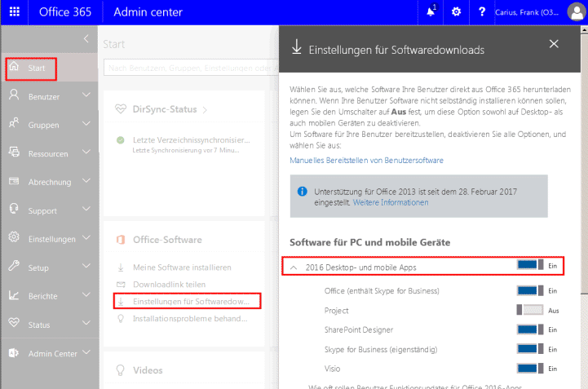588x389 pixels.
Task: Click Downloadlink teilen
Action: [x=169, y=285]
